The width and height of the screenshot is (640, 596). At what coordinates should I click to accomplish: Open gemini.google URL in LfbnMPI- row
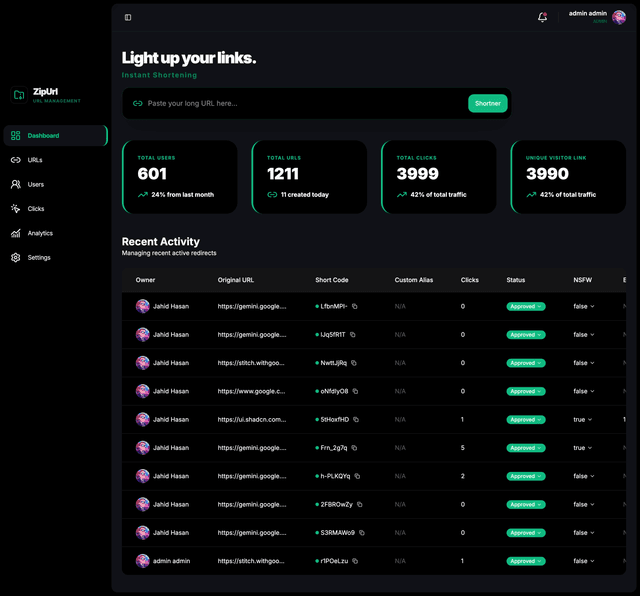click(x=252, y=306)
